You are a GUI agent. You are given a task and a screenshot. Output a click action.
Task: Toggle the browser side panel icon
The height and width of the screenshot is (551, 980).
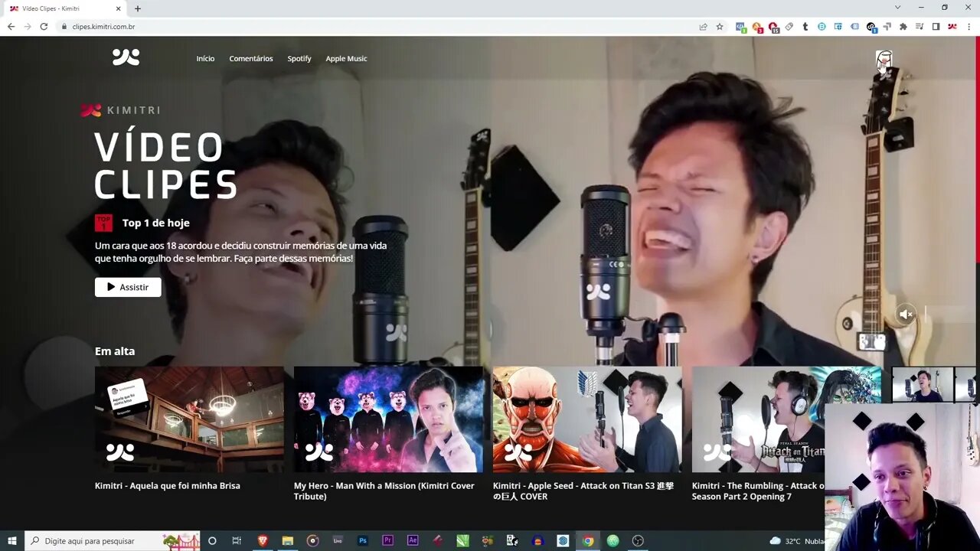pos(936,26)
